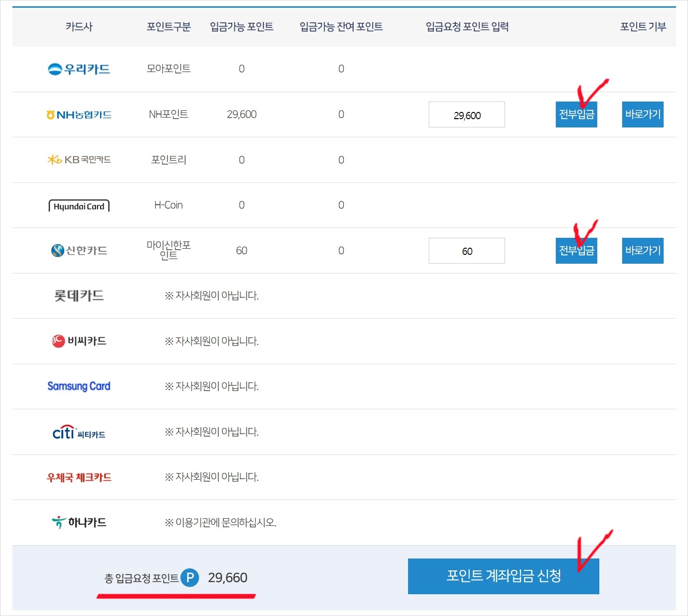The image size is (688, 616).
Task: Click 전부입금 button in NH농협카드 row
Action: point(576,114)
